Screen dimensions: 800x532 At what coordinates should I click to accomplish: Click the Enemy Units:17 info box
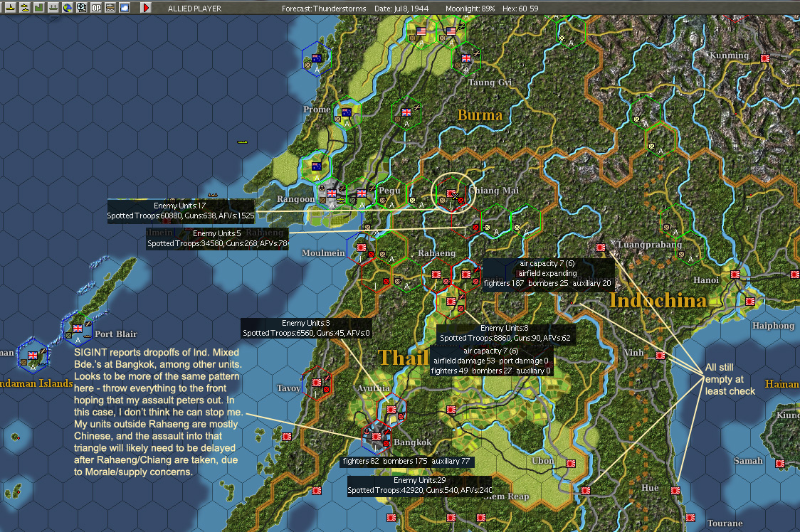tap(181, 211)
